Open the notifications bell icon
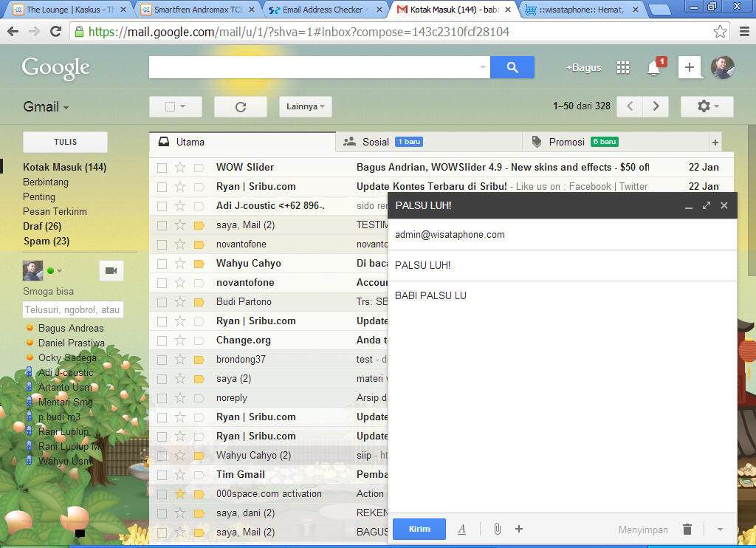756x548 pixels. (x=653, y=68)
